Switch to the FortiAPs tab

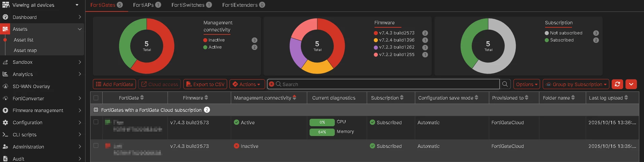(147, 5)
